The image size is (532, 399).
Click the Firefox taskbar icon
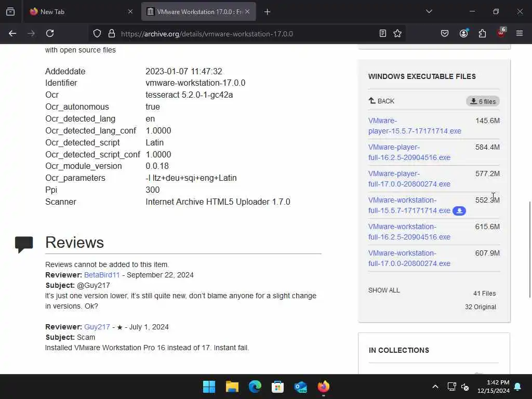[x=323, y=387]
